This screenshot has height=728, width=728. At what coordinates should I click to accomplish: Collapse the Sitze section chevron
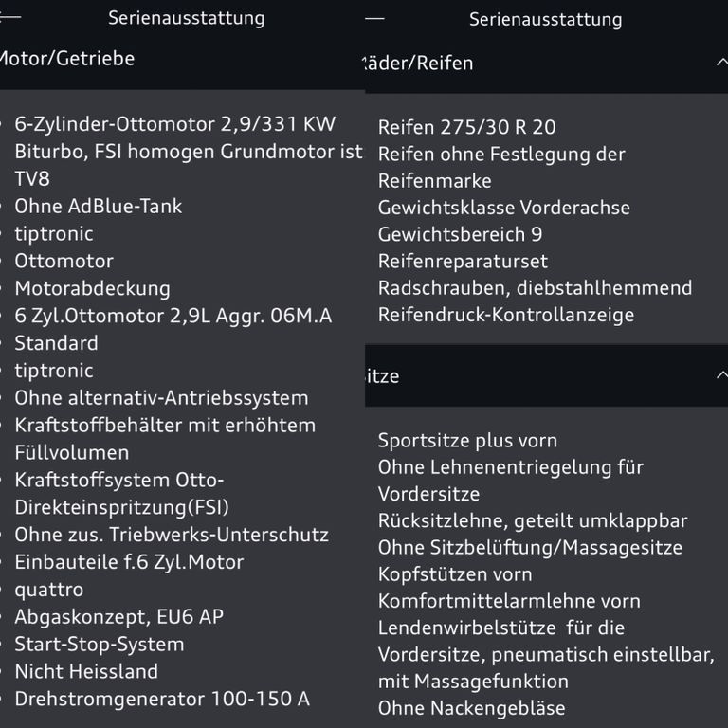[720, 375]
